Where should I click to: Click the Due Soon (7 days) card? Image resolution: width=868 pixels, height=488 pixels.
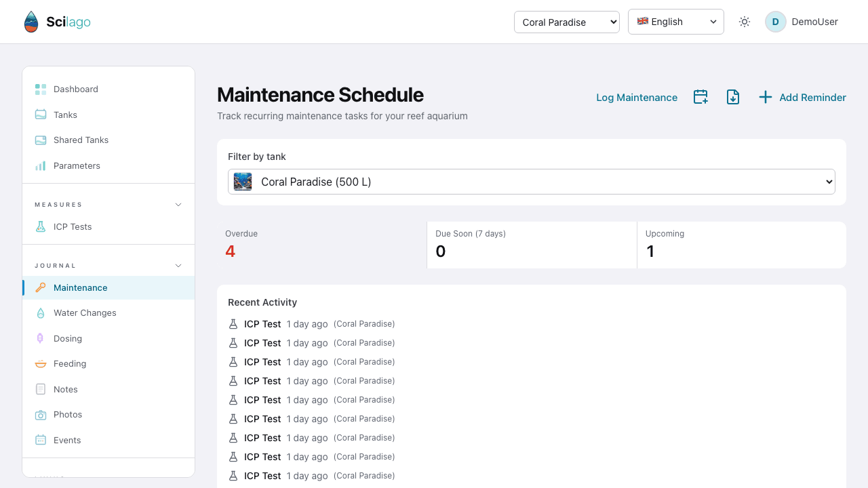[532, 245]
